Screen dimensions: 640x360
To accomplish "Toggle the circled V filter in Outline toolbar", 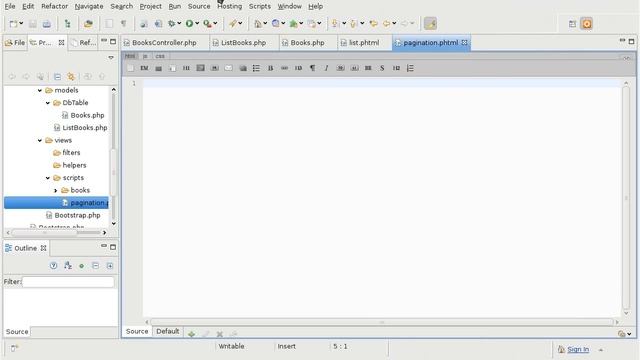I will tap(53, 266).
